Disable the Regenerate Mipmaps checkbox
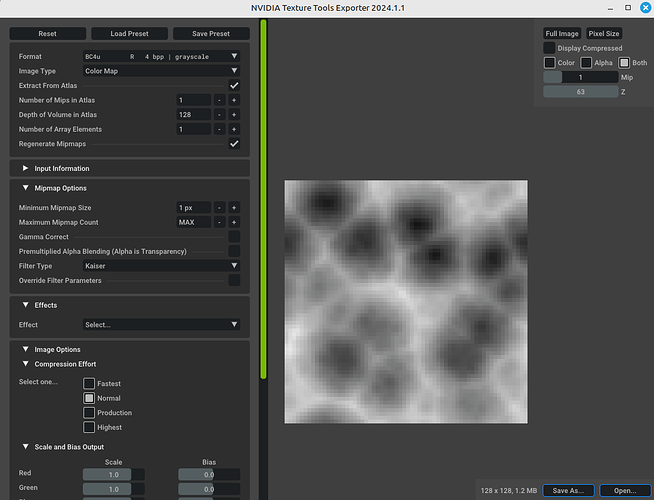The height and width of the screenshot is (500, 654). (234, 144)
